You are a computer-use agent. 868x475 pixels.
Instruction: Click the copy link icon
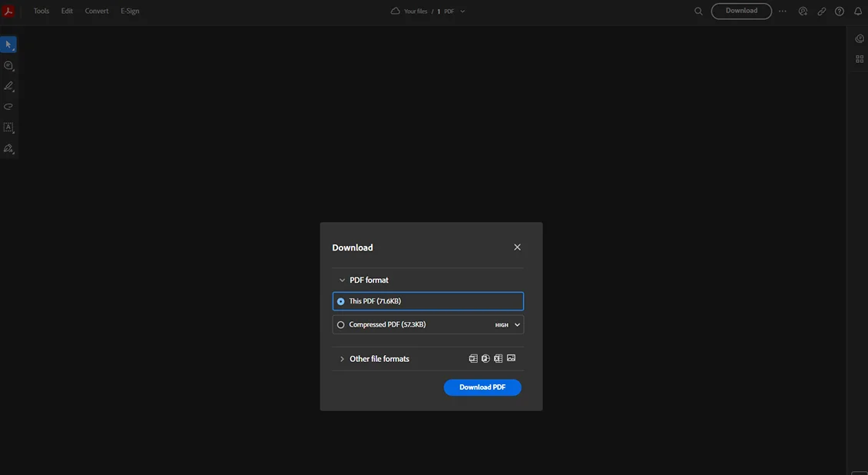[x=821, y=11]
